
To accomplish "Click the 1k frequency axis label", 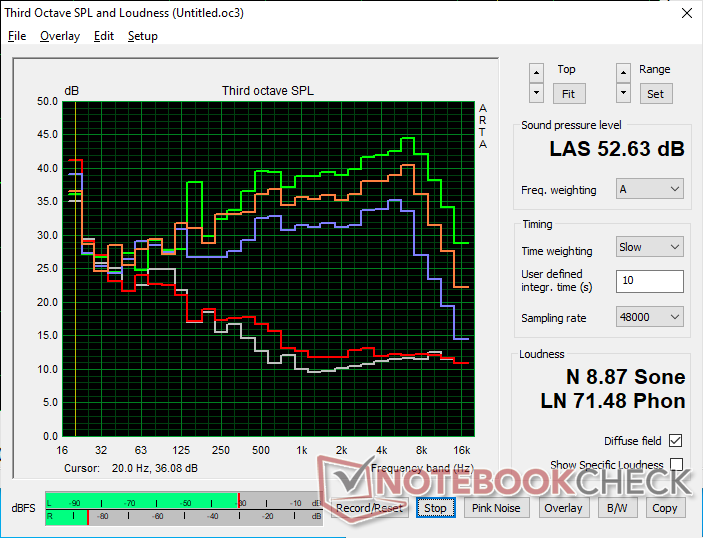I will [302, 450].
